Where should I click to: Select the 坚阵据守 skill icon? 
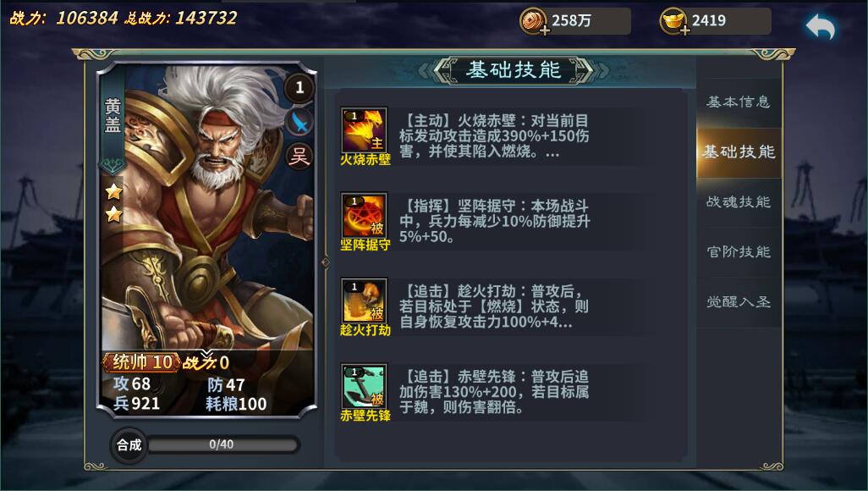(x=365, y=216)
